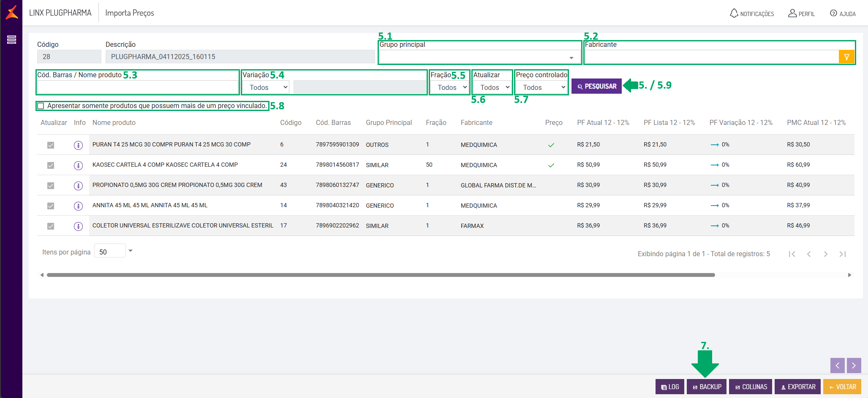Screen dimensions: 868x398
Task: Open the Fração Todos dropdown
Action: (449, 87)
